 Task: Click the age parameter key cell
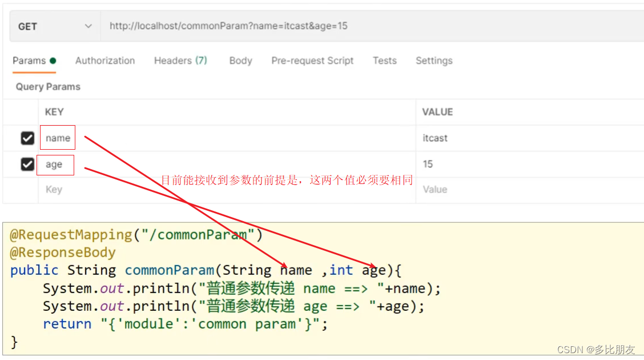coord(55,165)
